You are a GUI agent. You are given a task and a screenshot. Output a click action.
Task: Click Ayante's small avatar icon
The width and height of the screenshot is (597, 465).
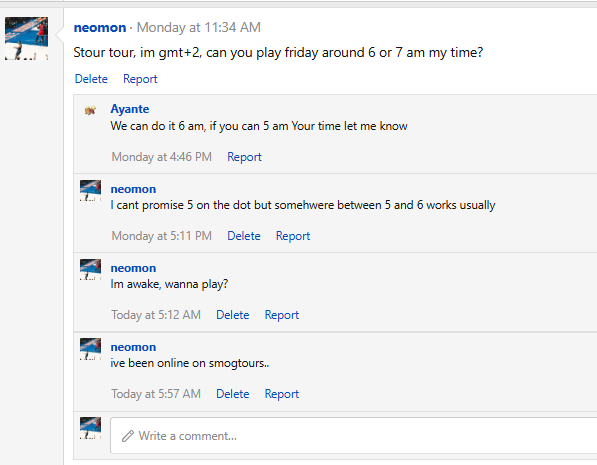(90, 110)
